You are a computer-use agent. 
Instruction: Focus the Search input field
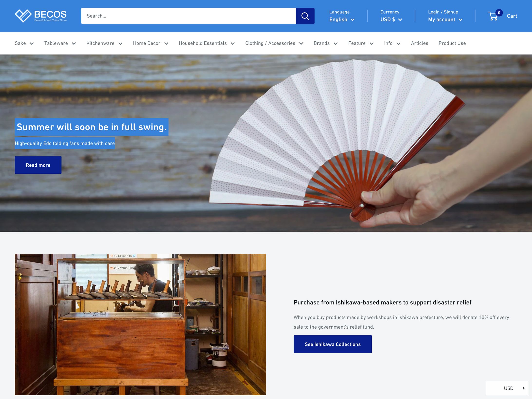click(x=188, y=16)
